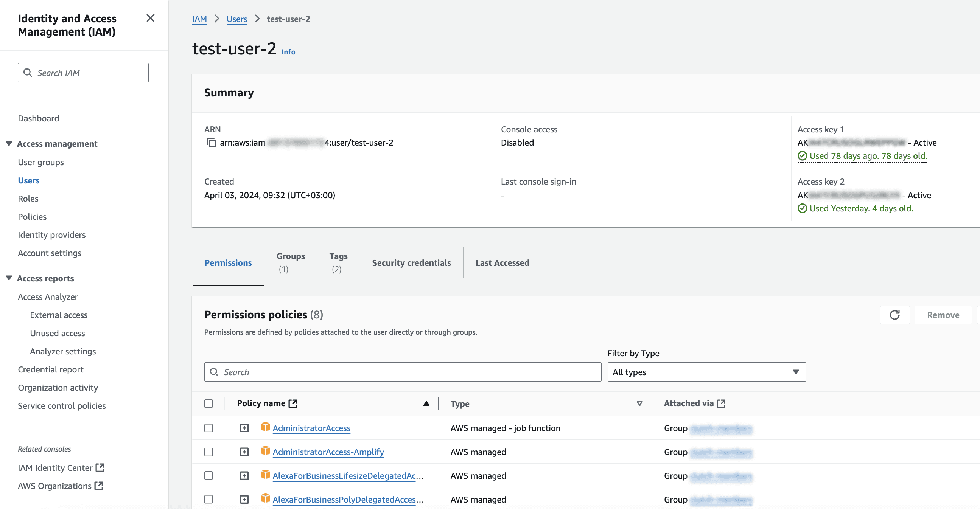This screenshot has height=509, width=980.
Task: Tick the AdministratorAccess-Amplify checkbox
Action: tap(208, 452)
